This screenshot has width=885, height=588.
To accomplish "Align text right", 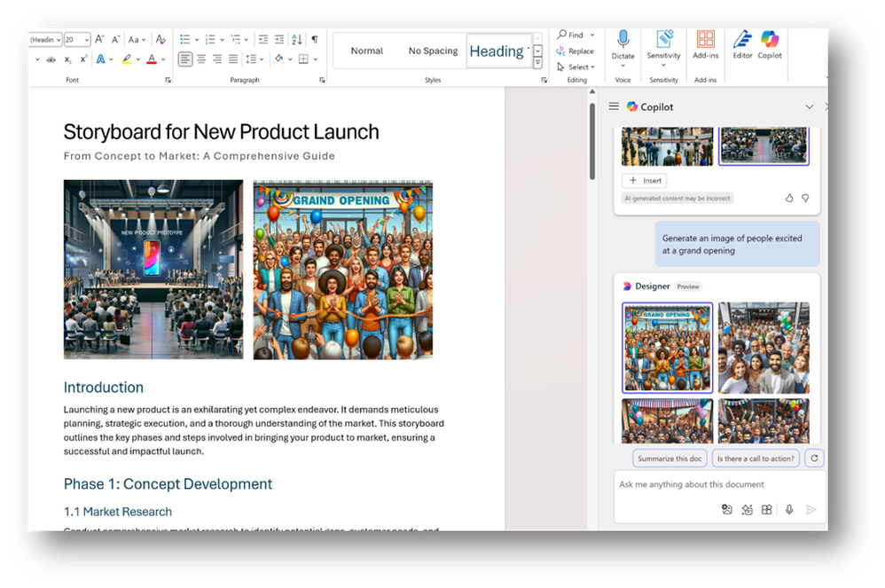I will 217,59.
